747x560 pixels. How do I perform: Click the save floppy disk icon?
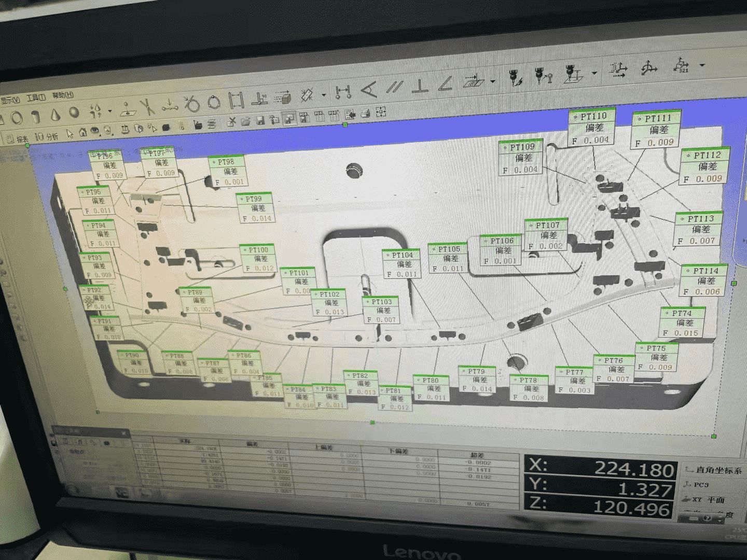coord(260,120)
